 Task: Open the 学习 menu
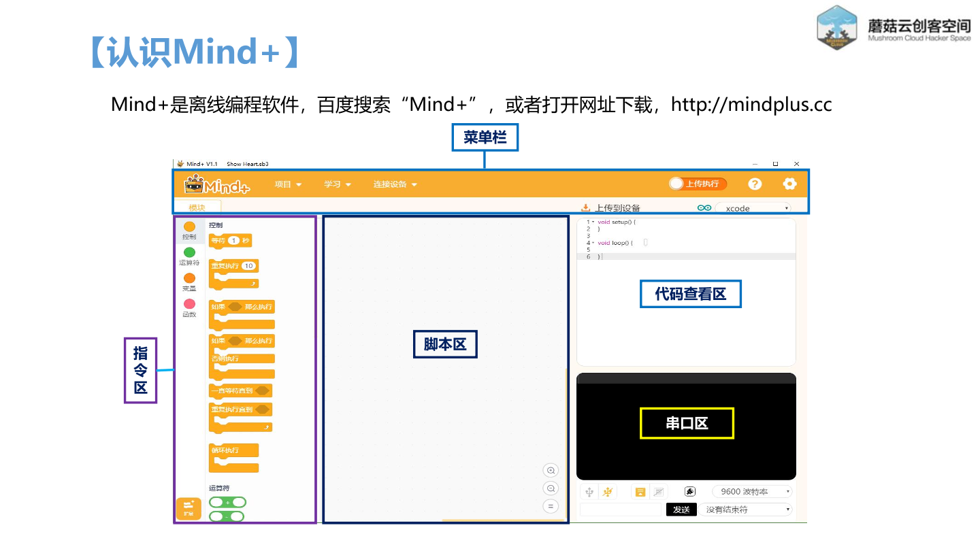337,184
